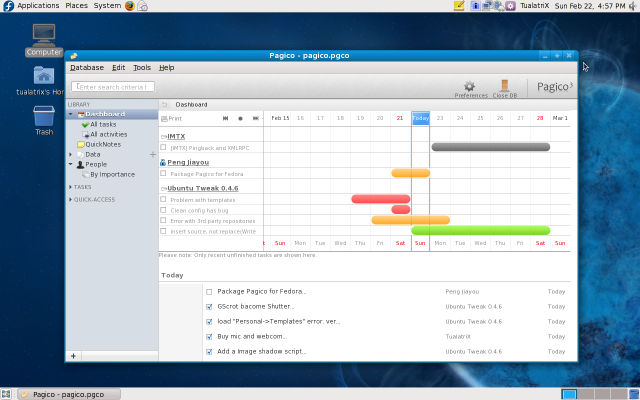The height and width of the screenshot is (400, 640).
Task: Open the Ubuntu Tweak 0.4.6 project link
Action: click(203, 188)
